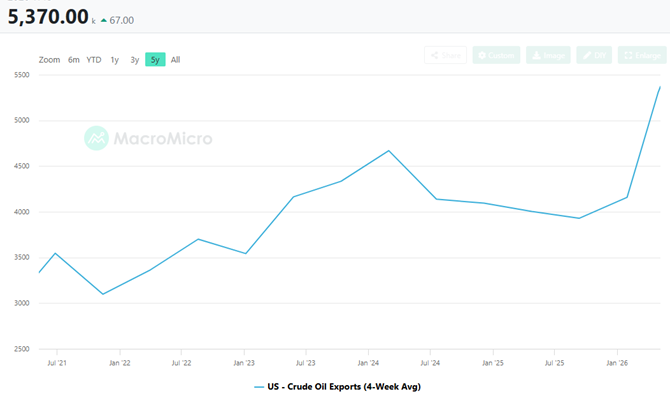The image size is (670, 396).
Task: Click the green up-arrow change indicator
Action: pyautogui.click(x=104, y=20)
